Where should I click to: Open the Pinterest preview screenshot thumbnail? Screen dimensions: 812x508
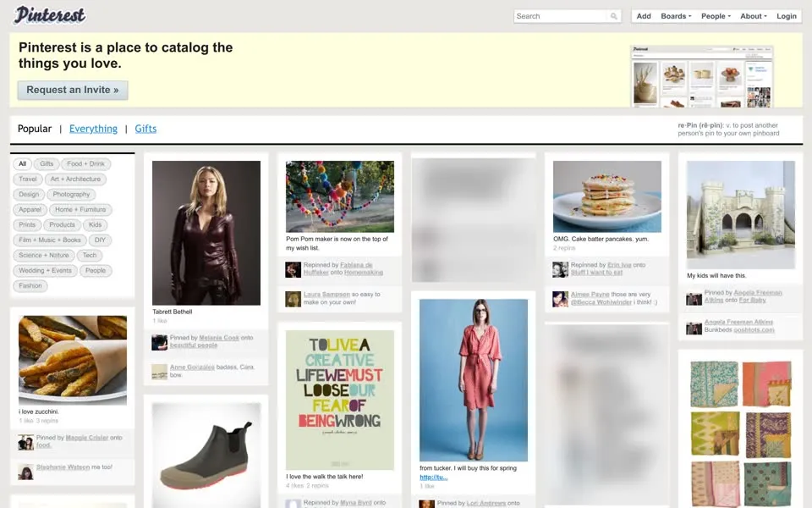[x=702, y=76]
